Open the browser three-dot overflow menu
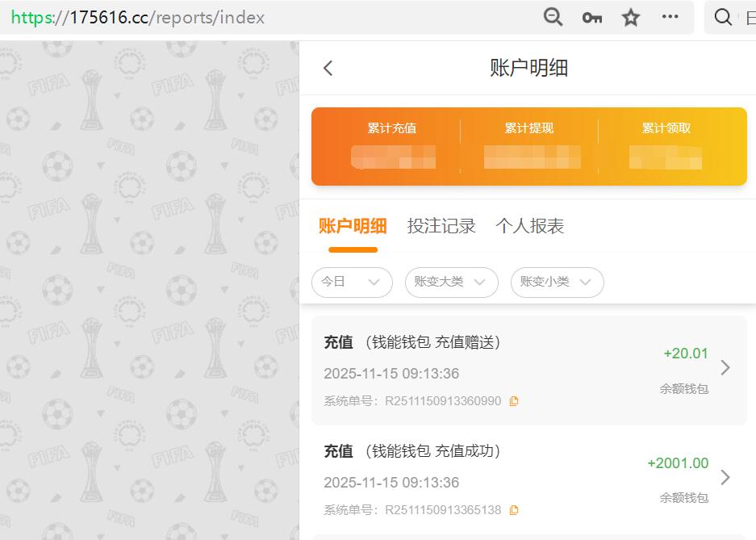The width and height of the screenshot is (756, 540). pyautogui.click(x=670, y=17)
